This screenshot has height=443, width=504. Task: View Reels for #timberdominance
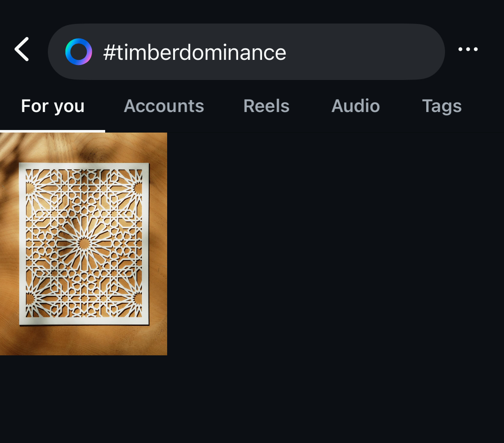click(266, 106)
